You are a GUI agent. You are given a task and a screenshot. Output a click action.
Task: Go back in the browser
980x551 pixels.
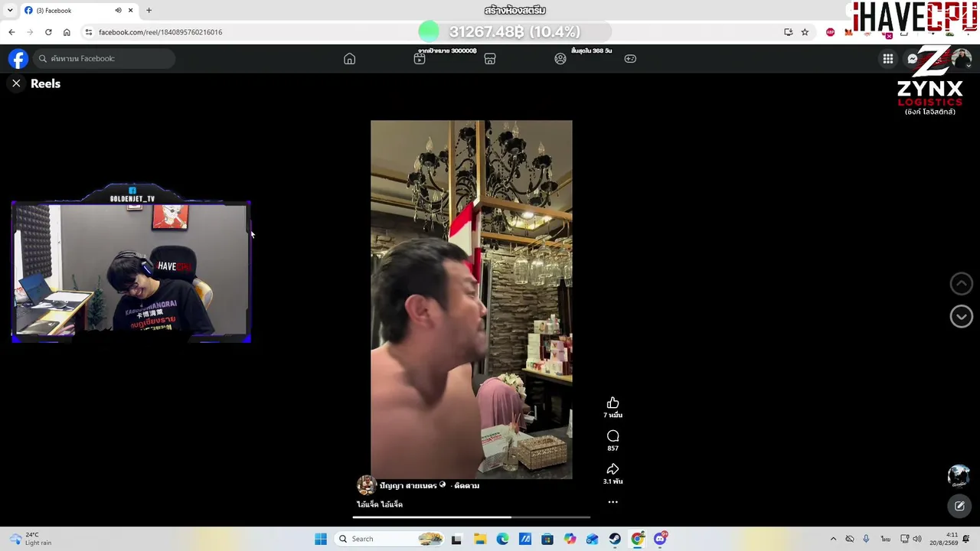pyautogui.click(x=11, y=32)
